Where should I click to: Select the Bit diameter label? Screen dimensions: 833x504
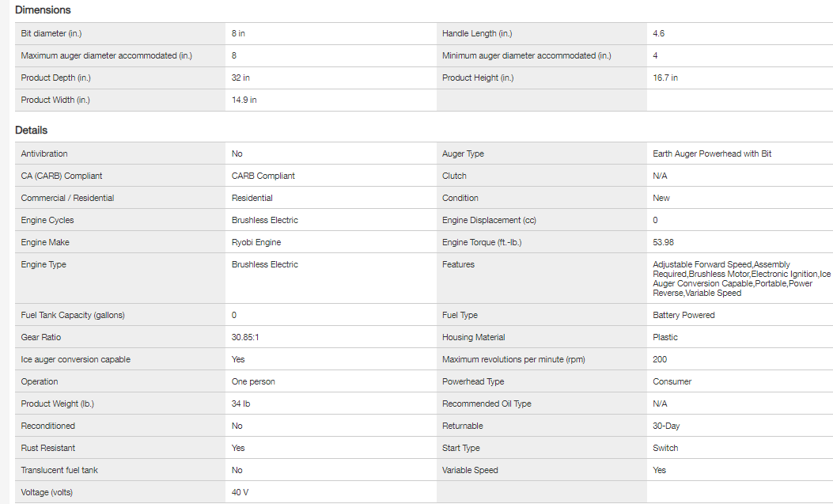(x=51, y=34)
